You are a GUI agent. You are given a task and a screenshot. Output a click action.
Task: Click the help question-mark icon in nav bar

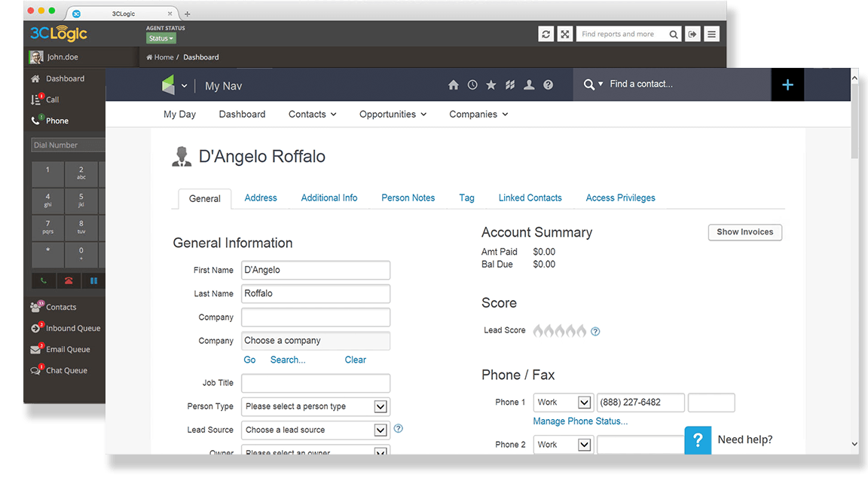pyautogui.click(x=548, y=84)
